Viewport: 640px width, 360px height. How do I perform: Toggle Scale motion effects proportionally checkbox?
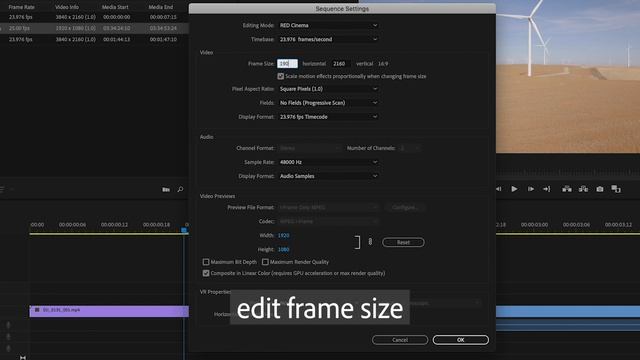coord(280,76)
